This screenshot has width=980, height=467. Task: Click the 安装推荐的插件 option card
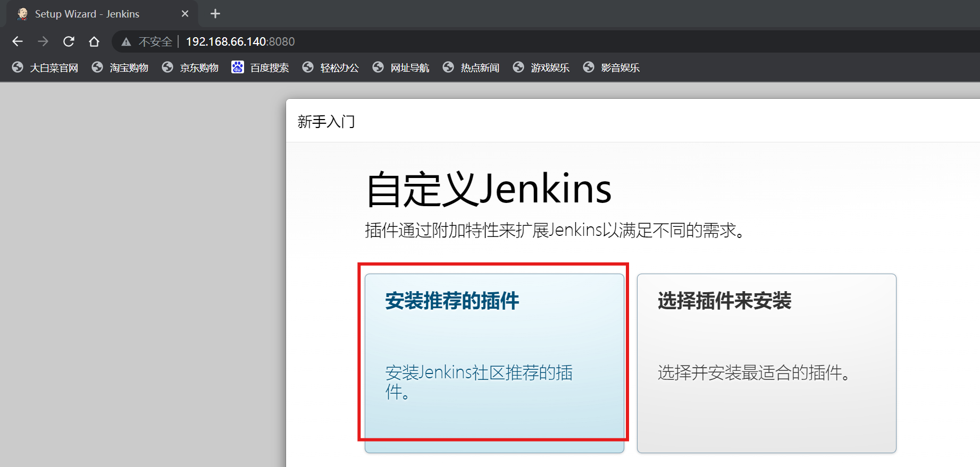495,363
